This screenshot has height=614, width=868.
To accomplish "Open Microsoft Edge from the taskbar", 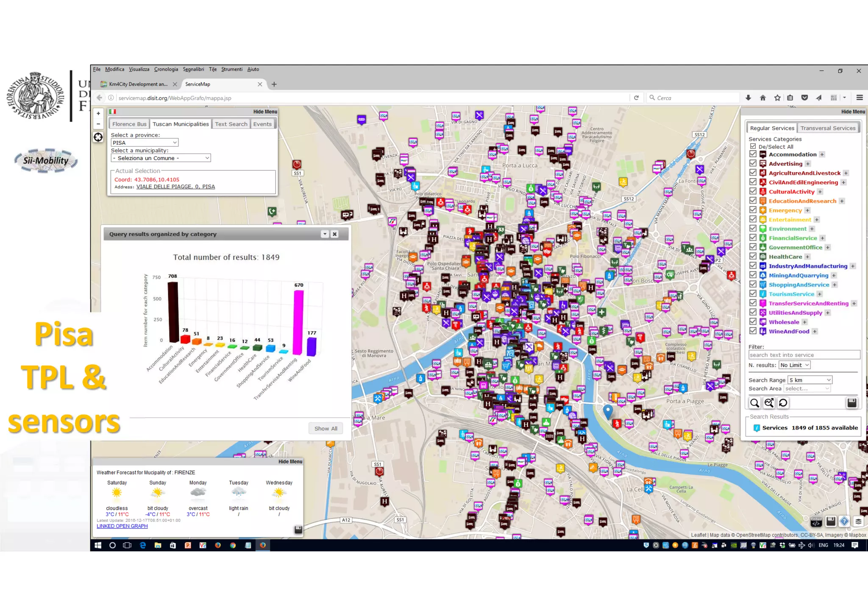I will 143,545.
